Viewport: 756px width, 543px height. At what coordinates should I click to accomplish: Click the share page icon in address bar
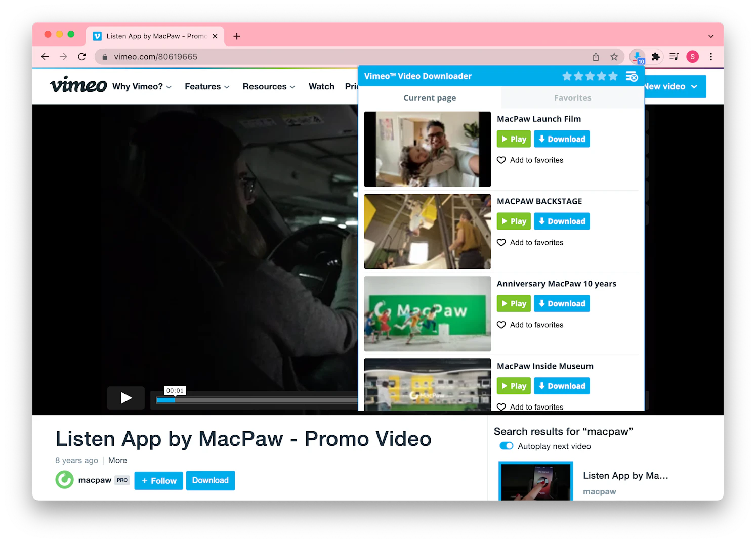tap(596, 57)
